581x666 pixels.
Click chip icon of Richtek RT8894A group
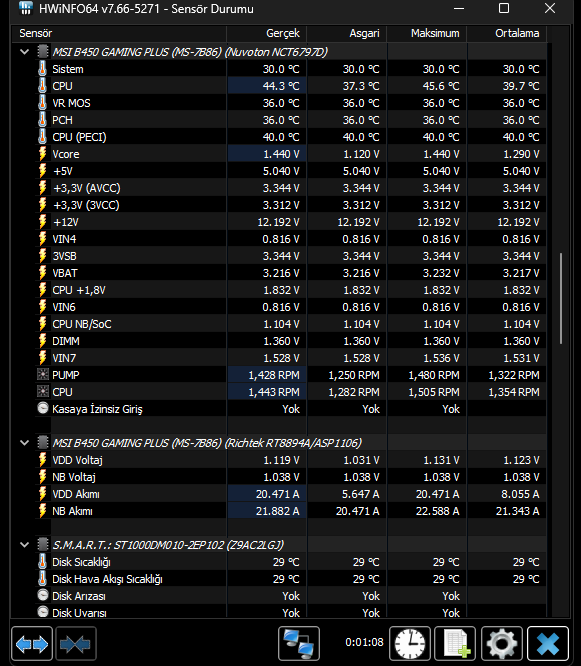(x=42, y=443)
